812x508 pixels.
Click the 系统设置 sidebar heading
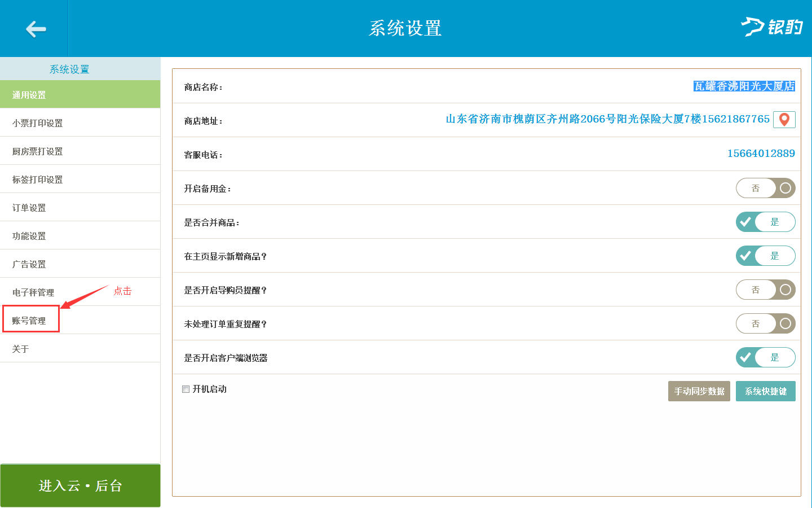69,69
